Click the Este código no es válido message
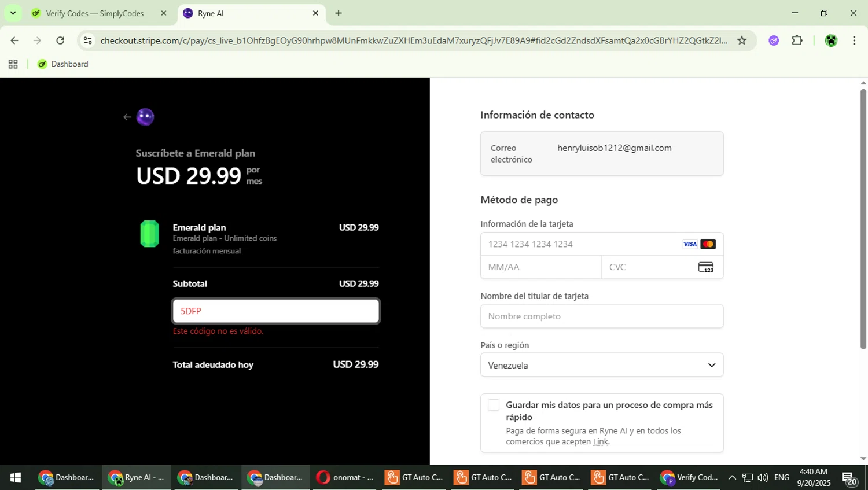868x490 pixels. coord(218,331)
